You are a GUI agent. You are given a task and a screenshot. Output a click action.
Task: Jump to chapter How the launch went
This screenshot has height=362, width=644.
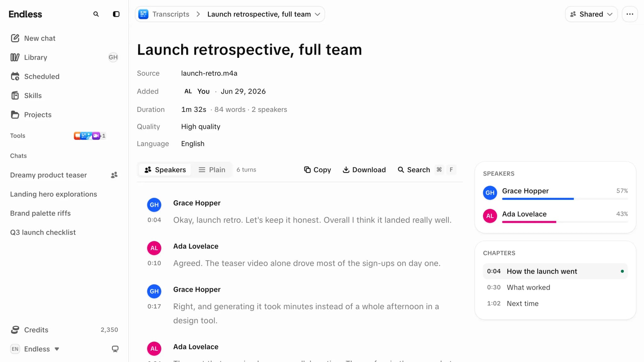(x=555, y=271)
